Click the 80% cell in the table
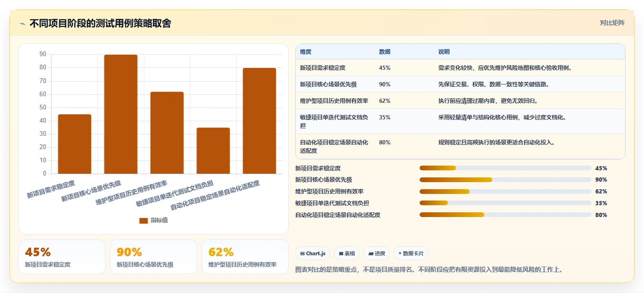 pyautogui.click(x=385, y=142)
